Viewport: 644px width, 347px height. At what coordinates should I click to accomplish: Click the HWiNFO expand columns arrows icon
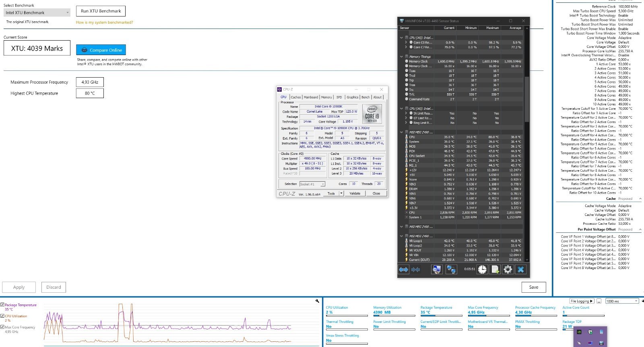[x=403, y=269]
